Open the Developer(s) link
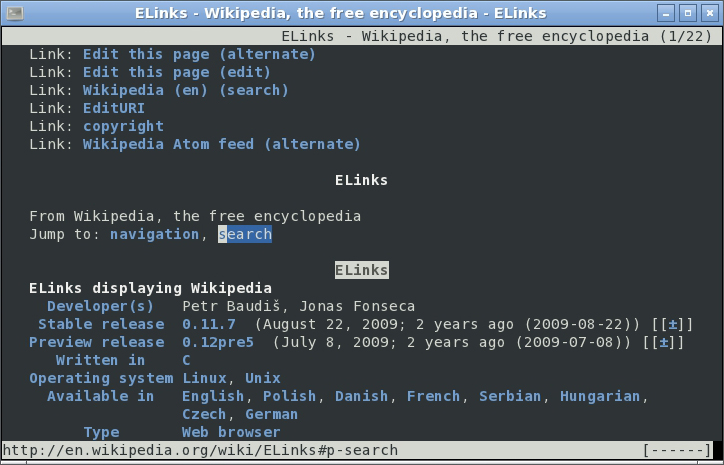 point(100,307)
